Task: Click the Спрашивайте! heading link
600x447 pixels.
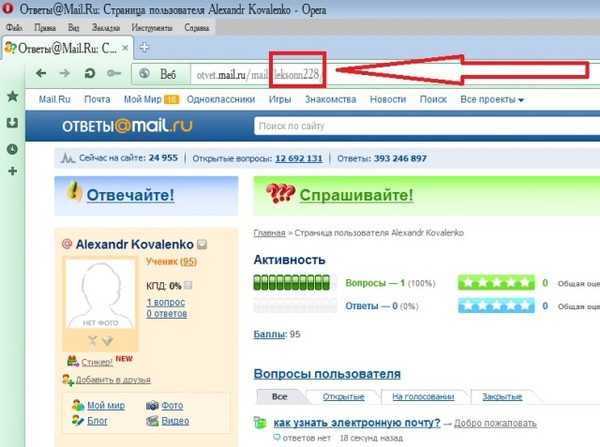Action: 356,195
